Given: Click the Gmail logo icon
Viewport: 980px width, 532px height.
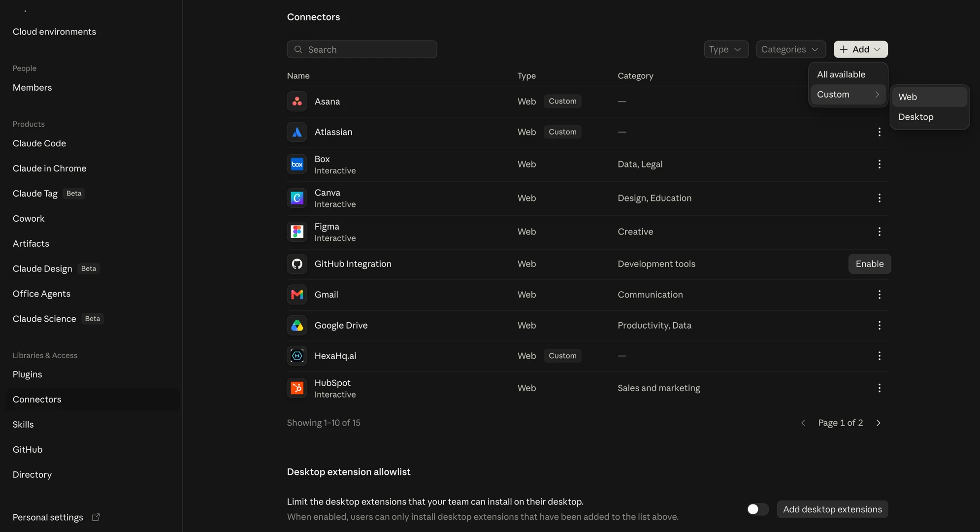Looking at the screenshot, I should tap(297, 295).
